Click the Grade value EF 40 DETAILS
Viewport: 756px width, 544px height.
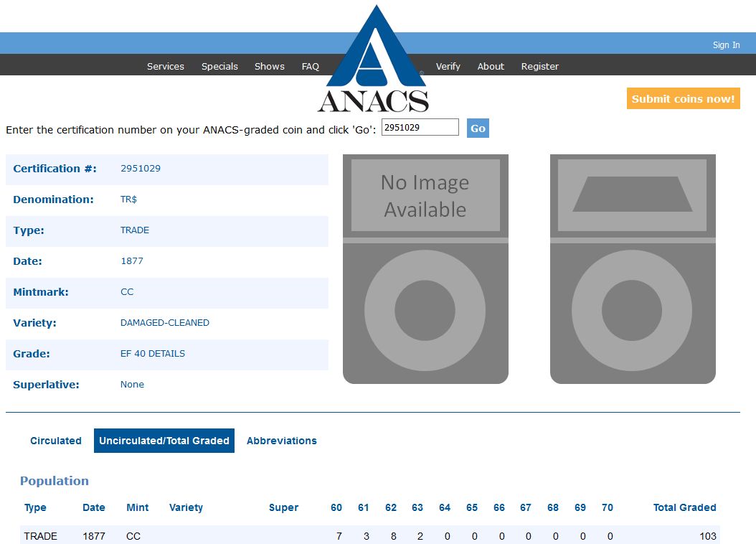click(152, 354)
